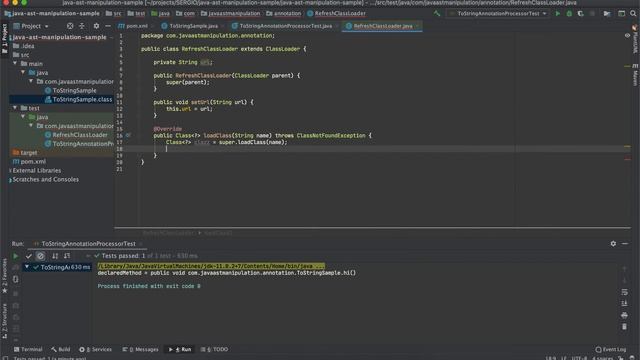Collapse the test folder in project tree
The height and width of the screenshot is (360, 640).
15,108
